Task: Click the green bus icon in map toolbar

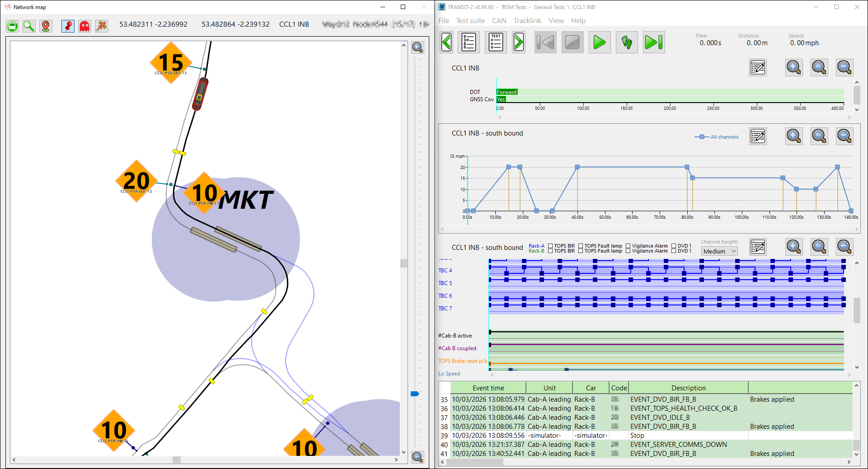Action: point(13,26)
